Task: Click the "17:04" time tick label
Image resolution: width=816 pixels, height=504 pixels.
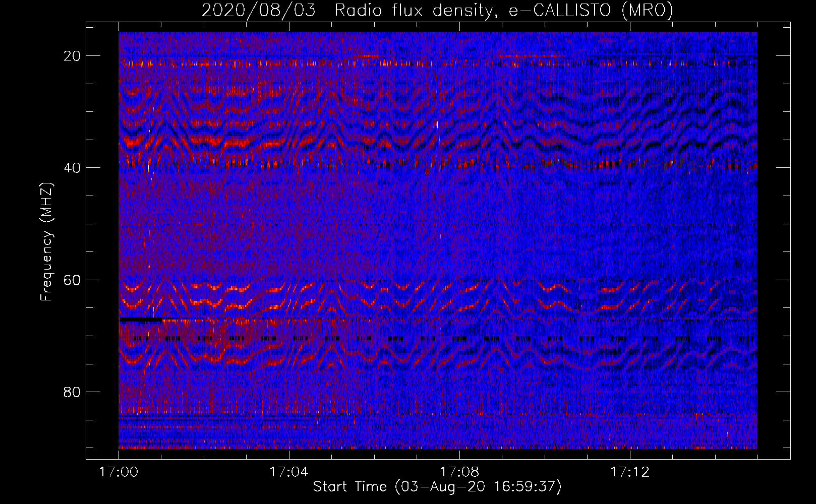Action: pyautogui.click(x=289, y=472)
